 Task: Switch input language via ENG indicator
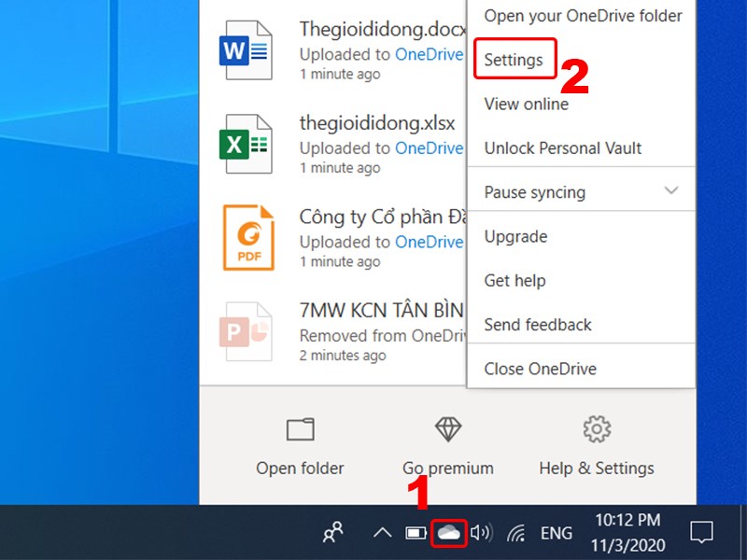click(x=557, y=533)
